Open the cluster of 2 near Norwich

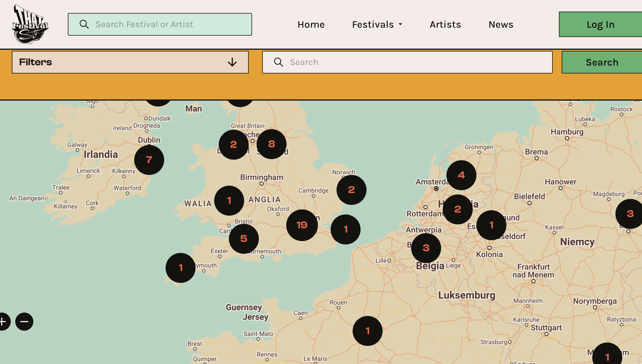pos(352,190)
